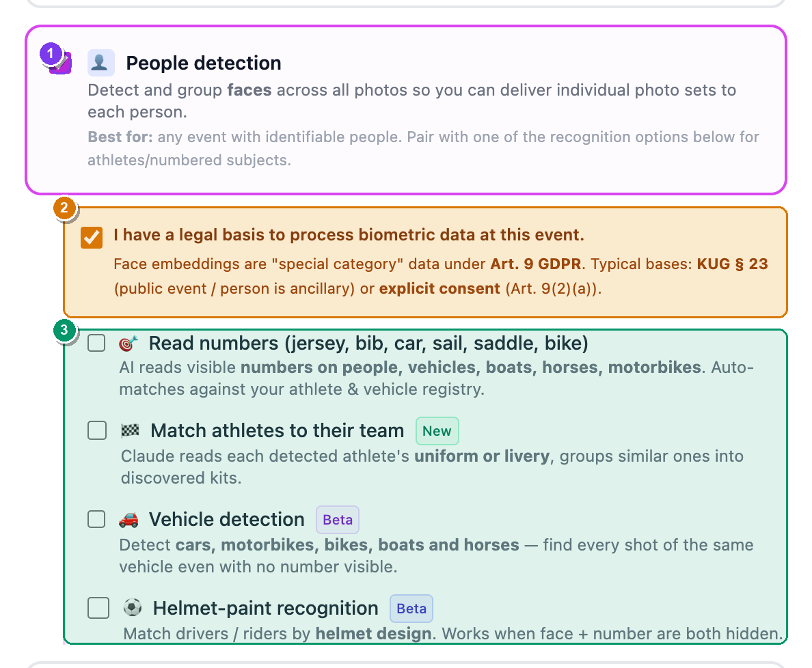Viewport: 812px width, 668px height.
Task: Click the Beta badge beside Helmet-paint recognition
Action: pos(411,609)
